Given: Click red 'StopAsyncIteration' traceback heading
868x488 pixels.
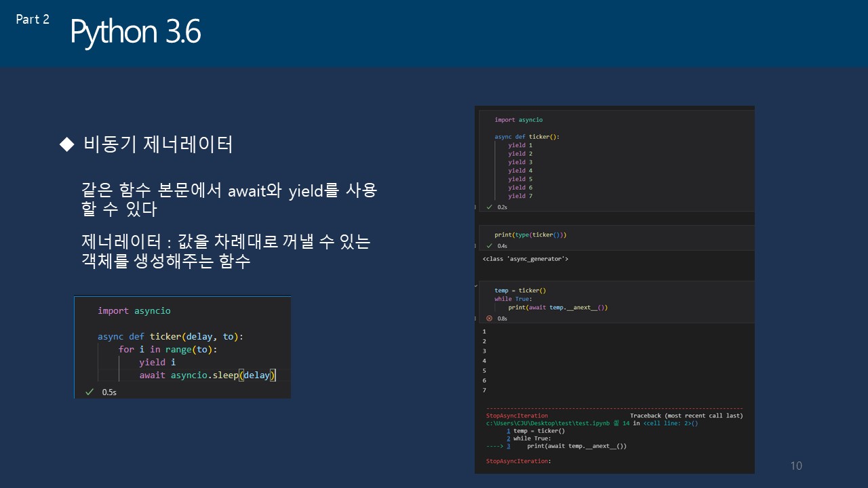Looking at the screenshot, I should point(517,415).
